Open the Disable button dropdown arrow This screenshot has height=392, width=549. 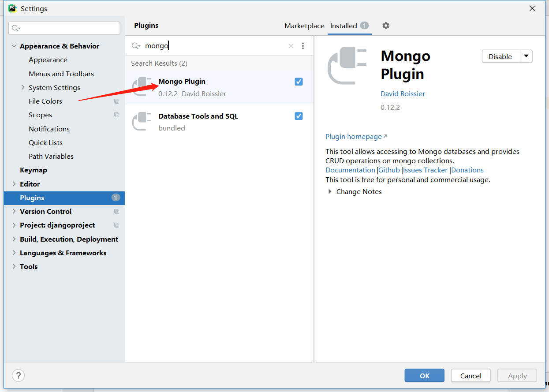(x=526, y=56)
